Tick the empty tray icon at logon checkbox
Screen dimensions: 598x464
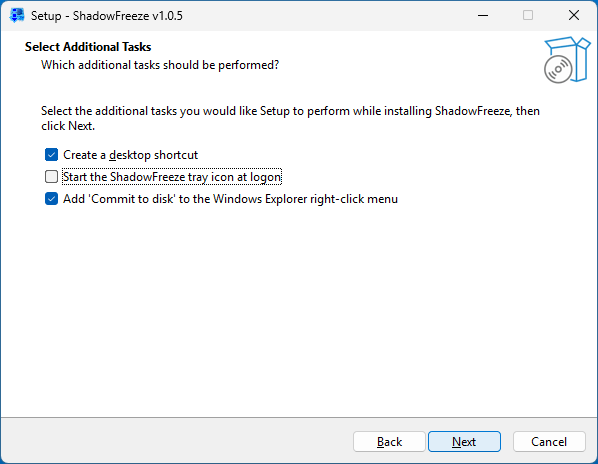(51, 177)
